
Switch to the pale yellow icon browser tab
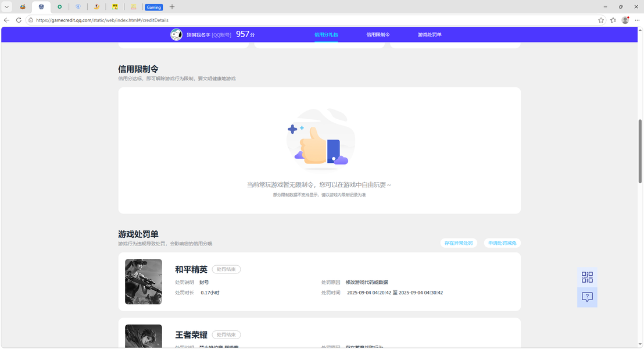(x=134, y=7)
